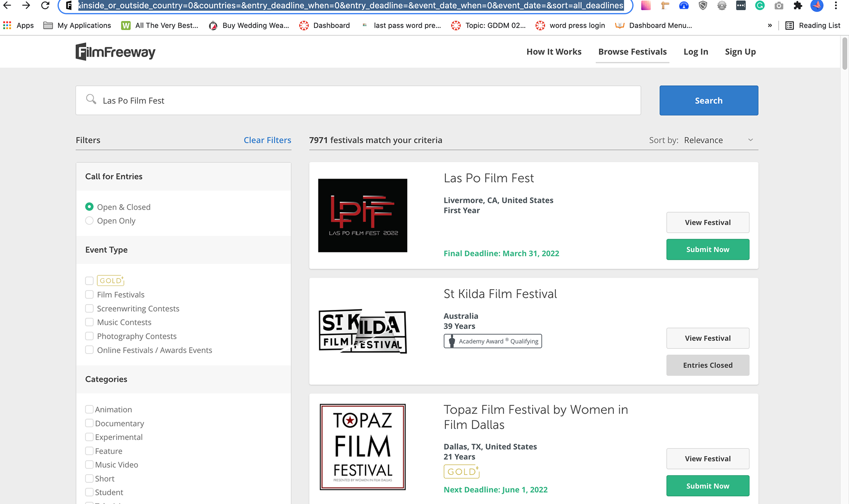Open the Sign Up page
849x504 pixels.
tap(740, 52)
